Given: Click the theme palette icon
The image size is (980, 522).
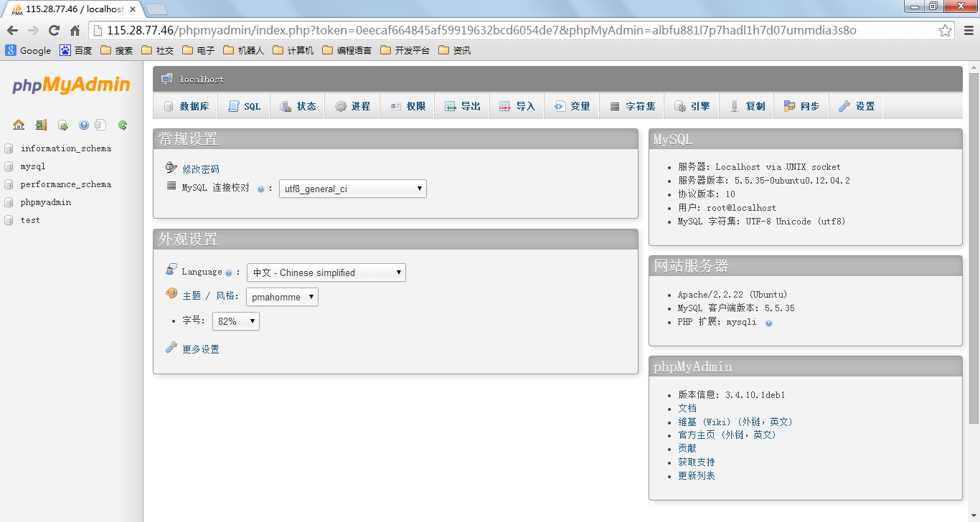Looking at the screenshot, I should [171, 293].
